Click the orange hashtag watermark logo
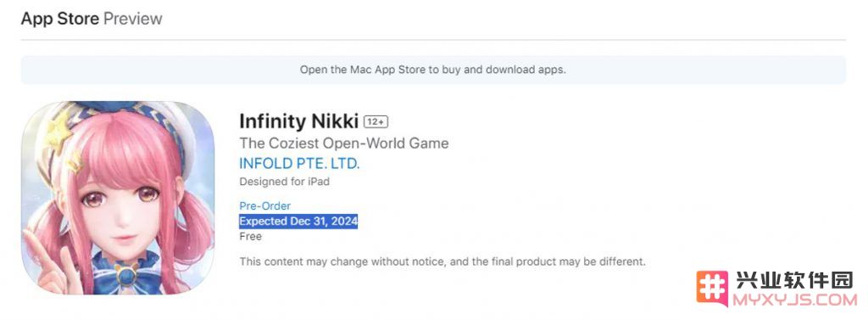 pos(712,289)
